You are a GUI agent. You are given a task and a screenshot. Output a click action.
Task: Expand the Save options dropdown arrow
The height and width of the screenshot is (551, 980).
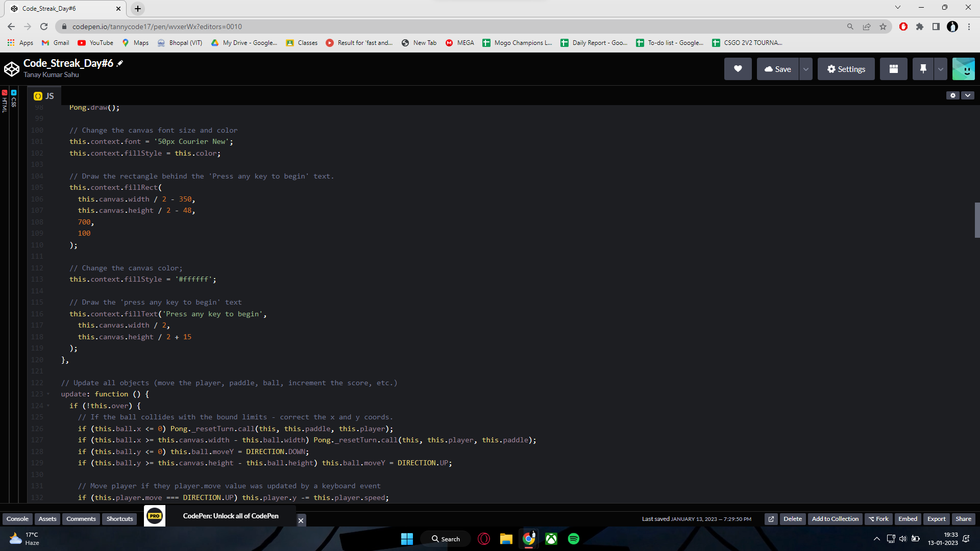tap(804, 69)
